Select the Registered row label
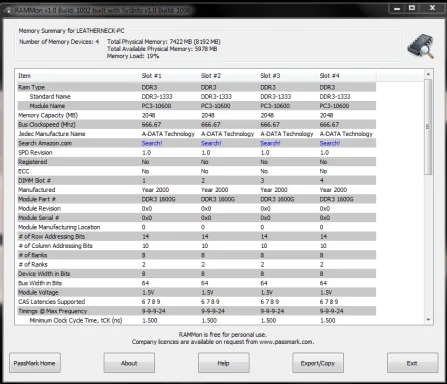 pyautogui.click(x=33, y=162)
